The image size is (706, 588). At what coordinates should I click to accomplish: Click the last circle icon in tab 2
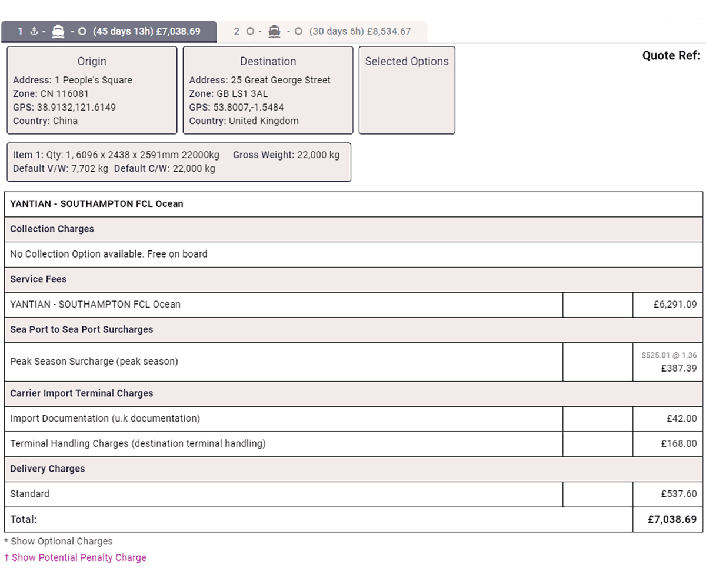tap(298, 32)
